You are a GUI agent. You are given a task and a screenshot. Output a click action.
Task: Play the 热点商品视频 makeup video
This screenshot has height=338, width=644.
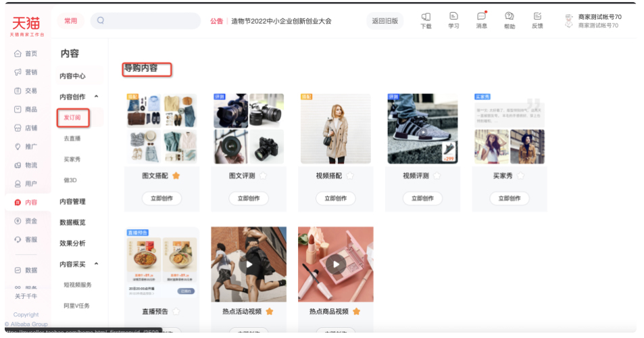(336, 264)
